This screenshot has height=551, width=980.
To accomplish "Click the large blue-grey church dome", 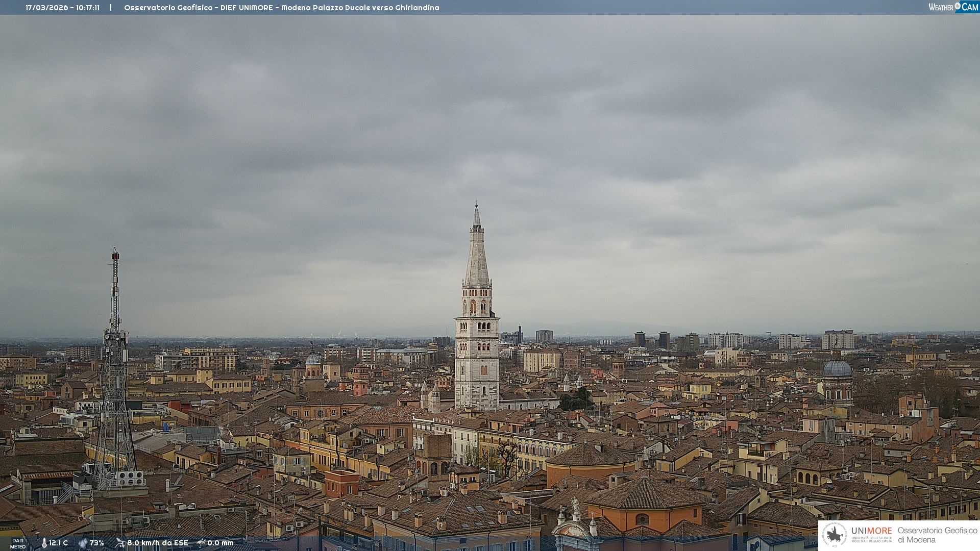I will tap(838, 369).
